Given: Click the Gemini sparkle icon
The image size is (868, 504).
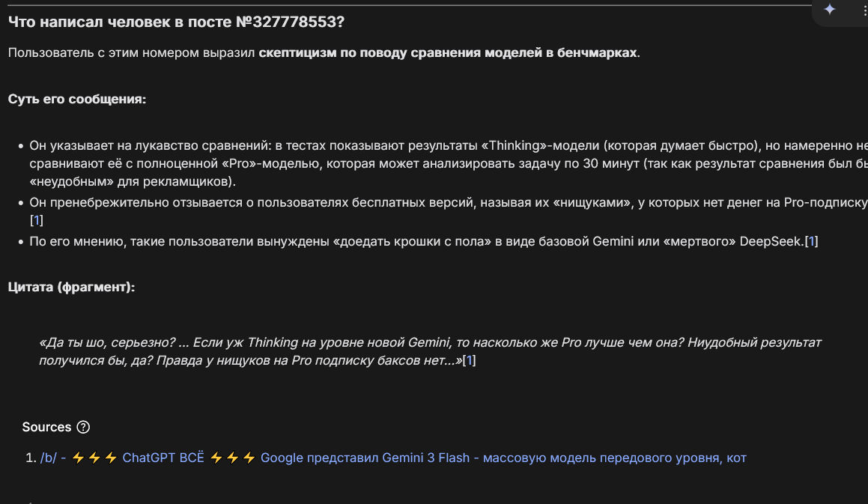Looking at the screenshot, I should coord(829,10).
